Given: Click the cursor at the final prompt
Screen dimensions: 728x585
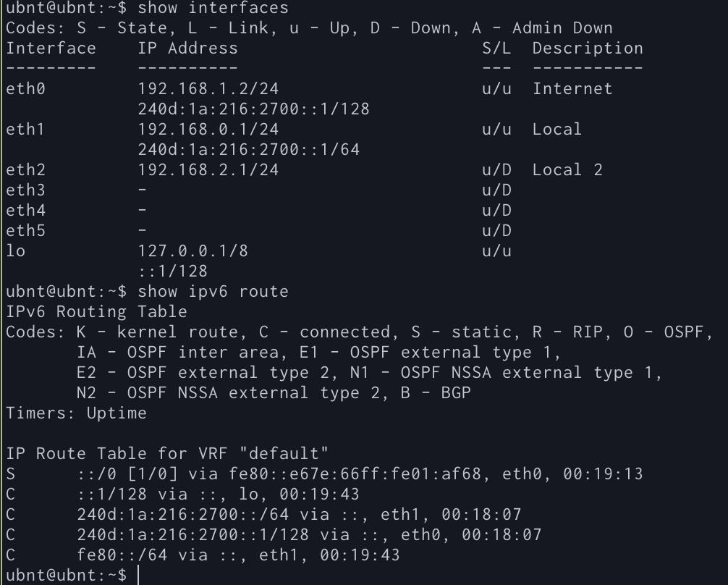Looking at the screenshot, I should tap(138, 576).
